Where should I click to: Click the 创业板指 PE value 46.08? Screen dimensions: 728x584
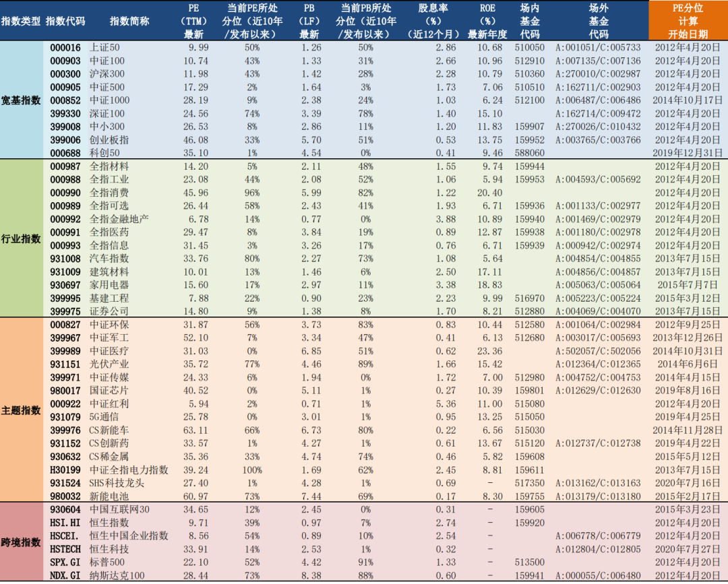(x=195, y=139)
